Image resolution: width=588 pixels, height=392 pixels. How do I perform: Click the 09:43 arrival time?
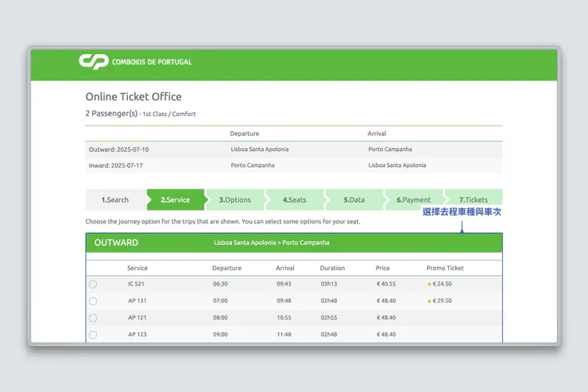pos(284,284)
